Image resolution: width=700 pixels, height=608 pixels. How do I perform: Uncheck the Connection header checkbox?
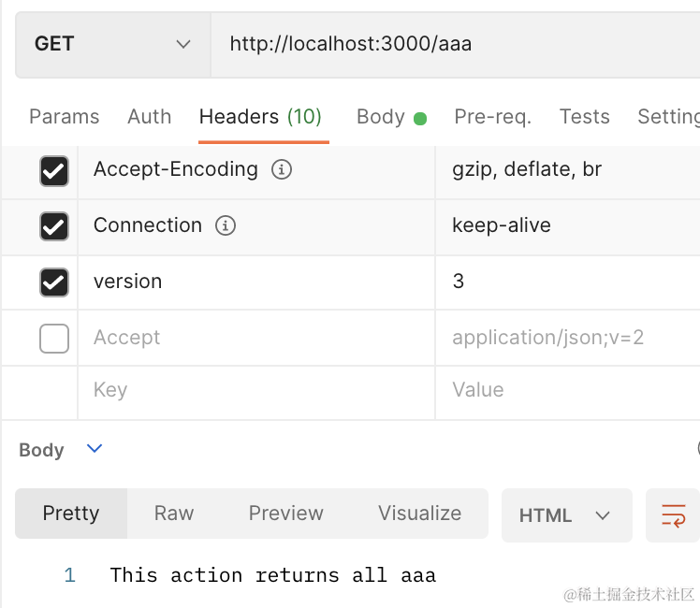[x=54, y=226]
